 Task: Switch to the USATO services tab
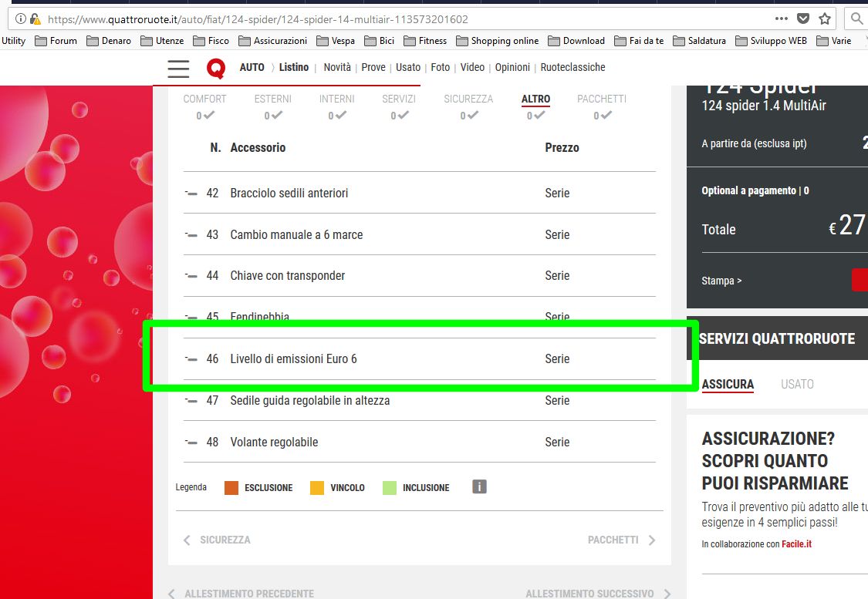coord(797,384)
